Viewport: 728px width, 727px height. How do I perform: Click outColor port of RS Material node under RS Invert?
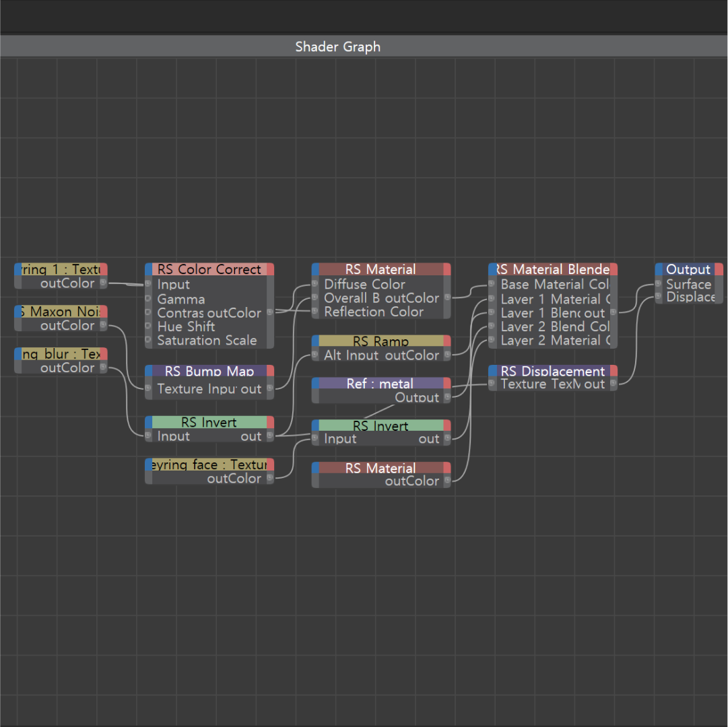point(448,480)
